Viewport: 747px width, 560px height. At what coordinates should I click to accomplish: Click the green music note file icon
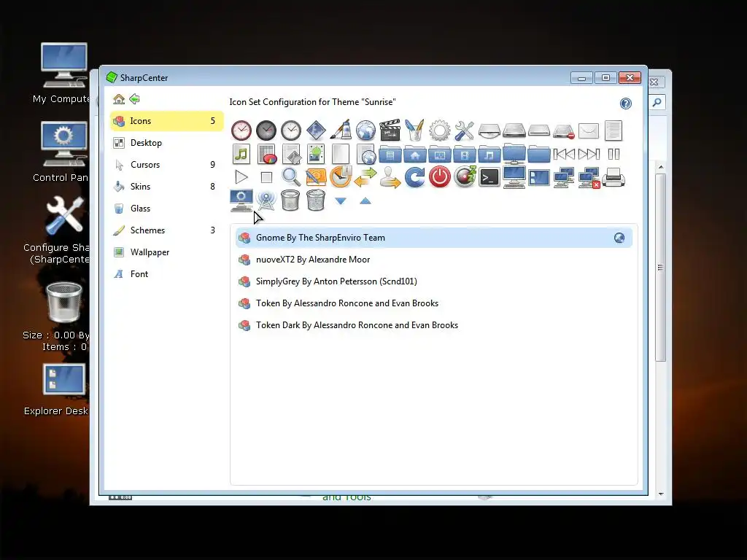(x=241, y=154)
